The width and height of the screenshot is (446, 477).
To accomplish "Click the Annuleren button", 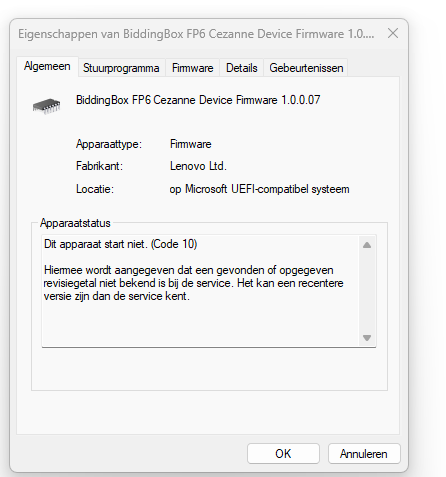I will 364,454.
